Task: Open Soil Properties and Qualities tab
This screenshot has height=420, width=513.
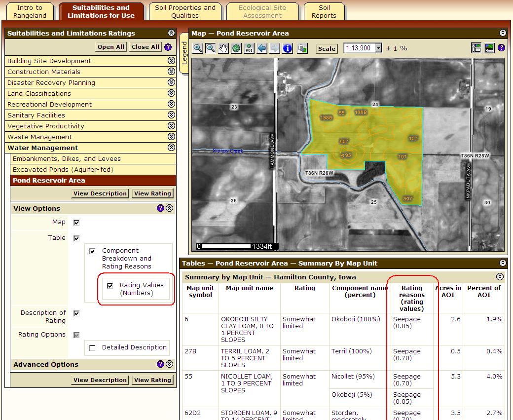Action: point(185,11)
